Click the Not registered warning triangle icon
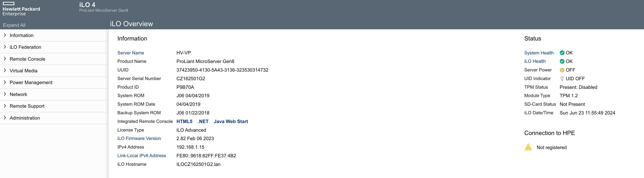 (528, 147)
